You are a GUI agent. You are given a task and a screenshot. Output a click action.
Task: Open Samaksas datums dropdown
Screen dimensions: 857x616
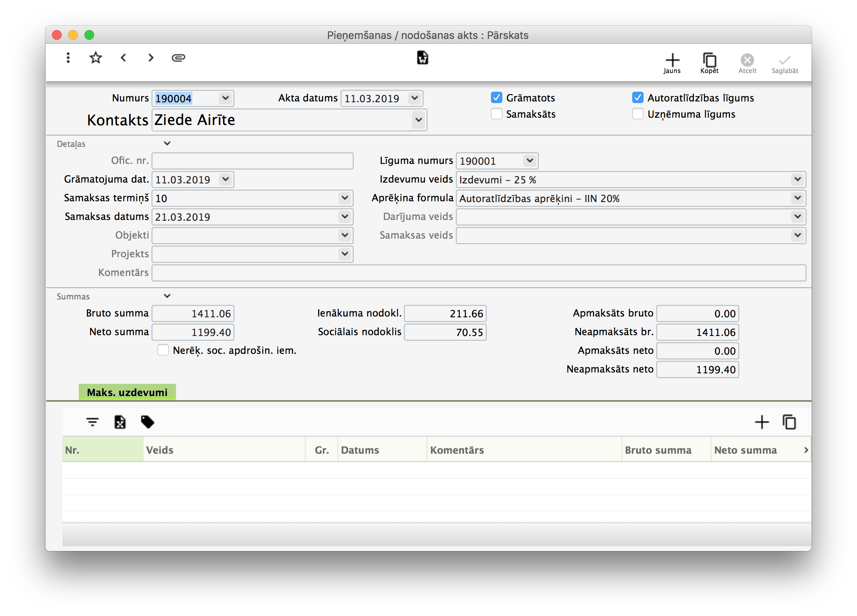pyautogui.click(x=345, y=217)
